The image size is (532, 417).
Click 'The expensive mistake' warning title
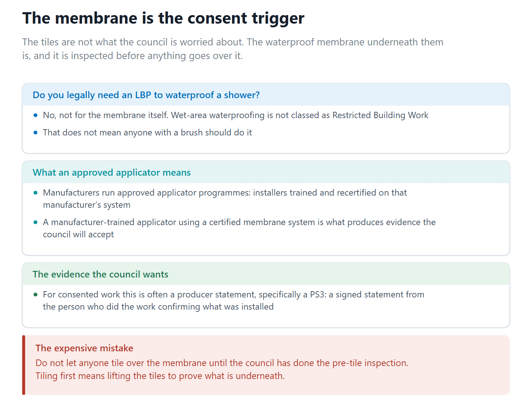point(84,348)
